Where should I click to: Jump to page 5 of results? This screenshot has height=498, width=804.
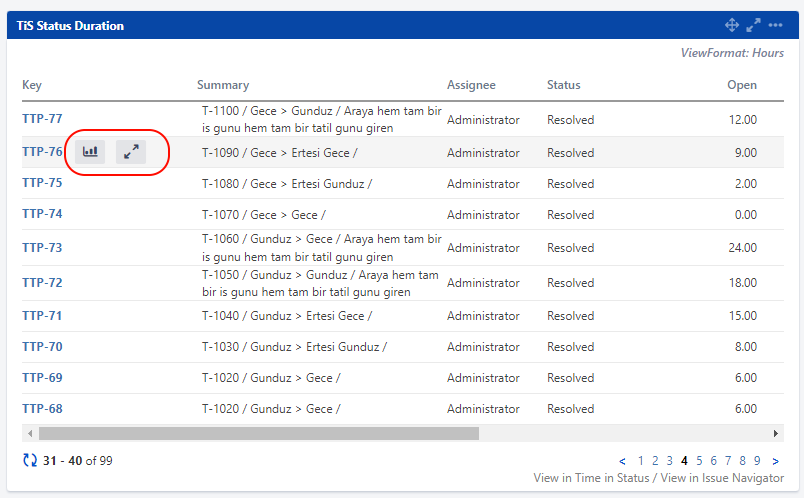coord(699,461)
